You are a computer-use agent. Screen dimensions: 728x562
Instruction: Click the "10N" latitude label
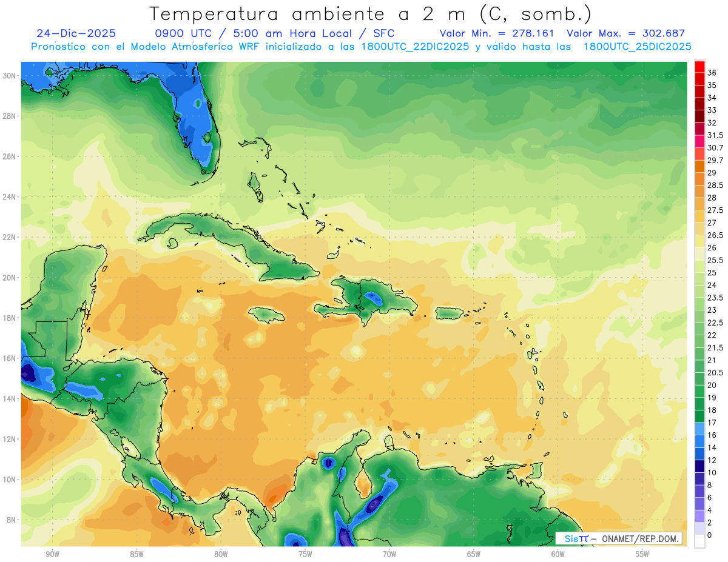pos(10,480)
